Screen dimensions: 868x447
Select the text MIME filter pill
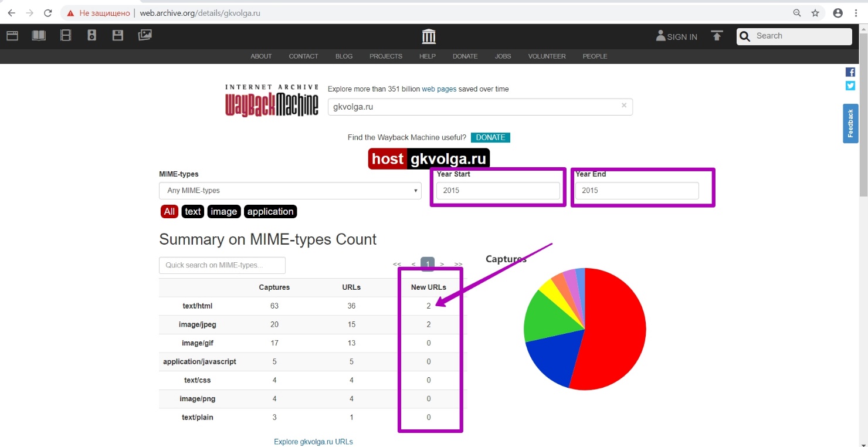click(x=193, y=212)
